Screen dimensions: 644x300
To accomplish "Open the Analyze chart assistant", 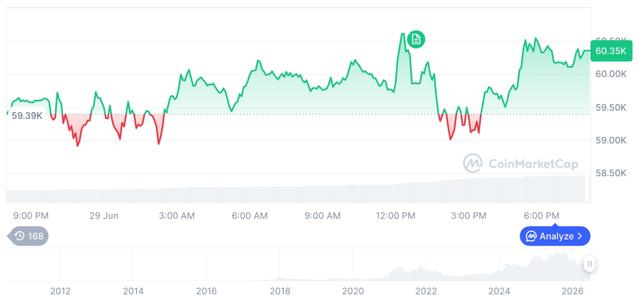I will (x=555, y=236).
